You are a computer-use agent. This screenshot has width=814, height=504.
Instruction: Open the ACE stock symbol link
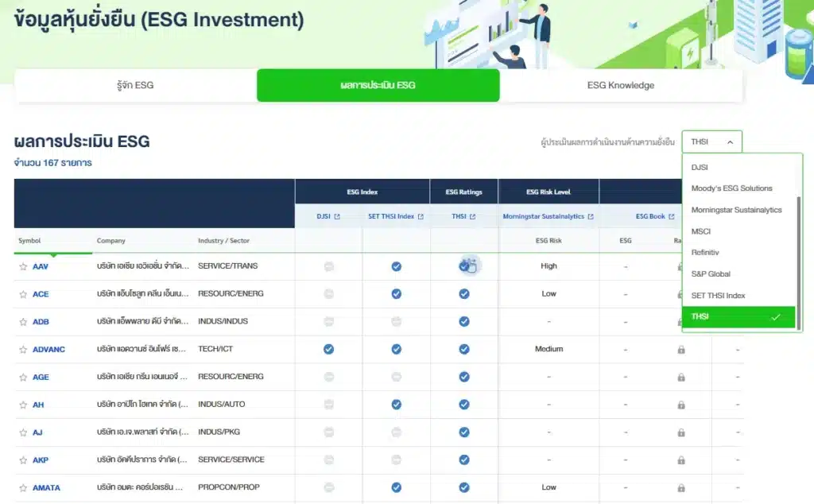(41, 294)
